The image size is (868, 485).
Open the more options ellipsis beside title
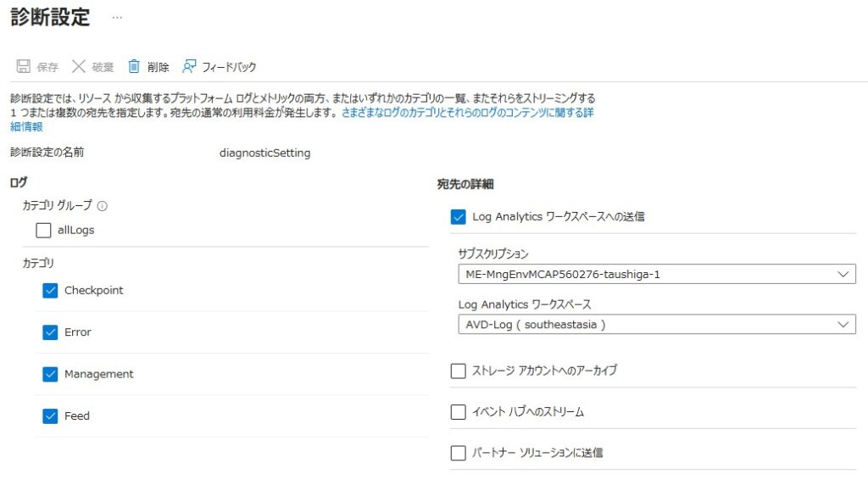coord(117,17)
